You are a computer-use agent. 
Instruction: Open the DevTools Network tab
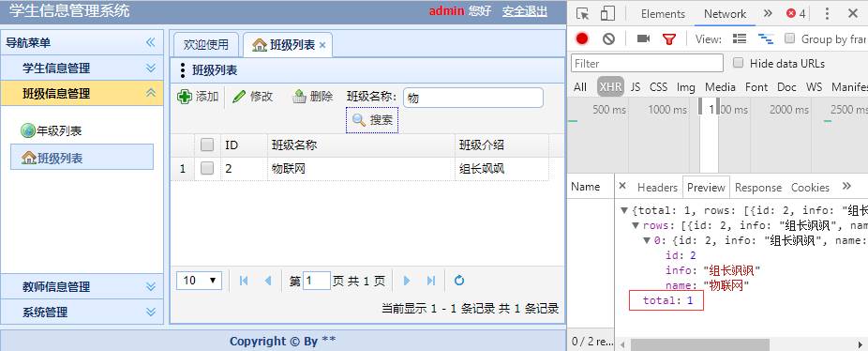pyautogui.click(x=725, y=14)
